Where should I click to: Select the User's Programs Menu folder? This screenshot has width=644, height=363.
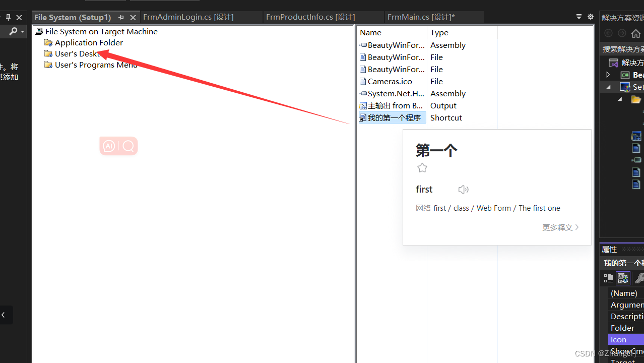(x=96, y=65)
